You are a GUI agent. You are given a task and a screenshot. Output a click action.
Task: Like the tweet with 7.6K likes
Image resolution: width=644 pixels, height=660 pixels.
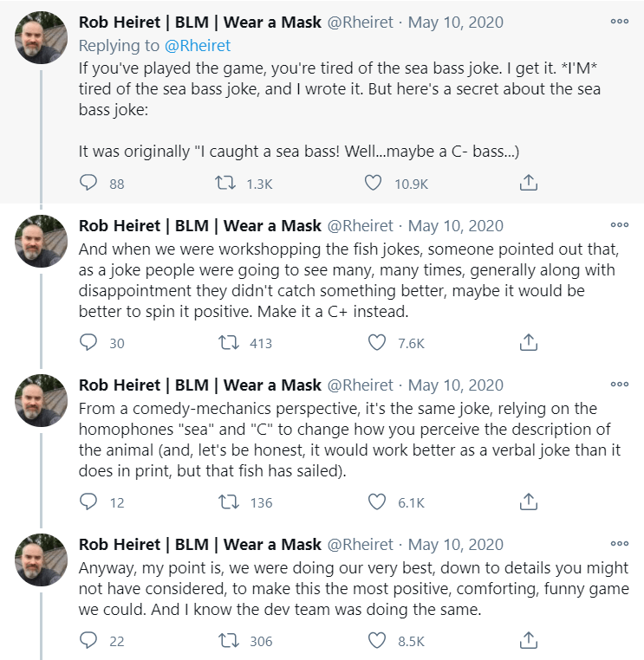pyautogui.click(x=376, y=343)
